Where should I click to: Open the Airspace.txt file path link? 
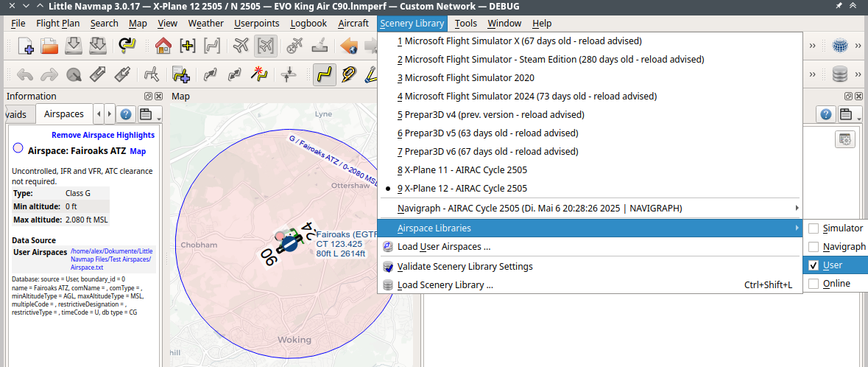point(113,259)
